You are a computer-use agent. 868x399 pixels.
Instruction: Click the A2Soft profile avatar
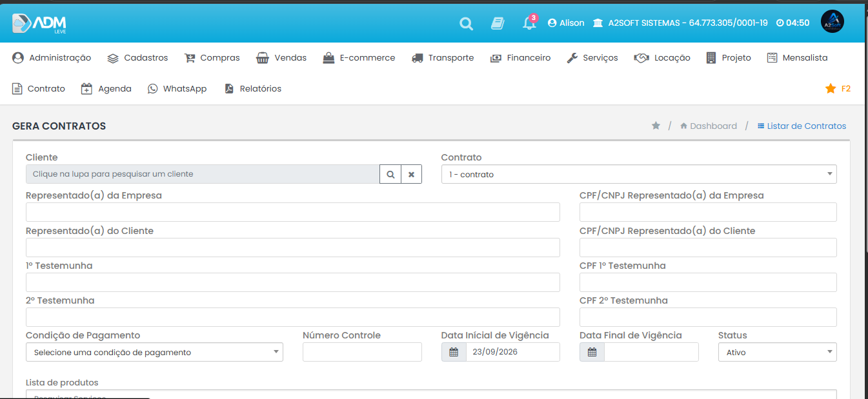click(x=833, y=22)
